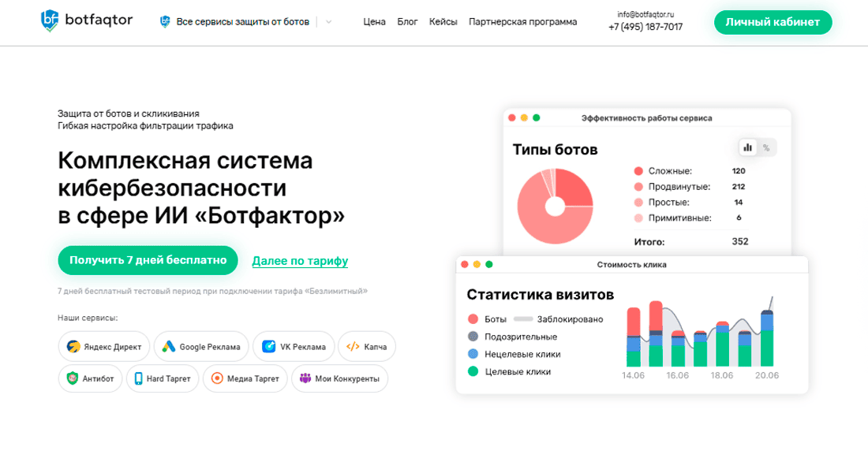This screenshot has height=473, width=868.
Task: Click the Простые legend label
Action: 668,202
